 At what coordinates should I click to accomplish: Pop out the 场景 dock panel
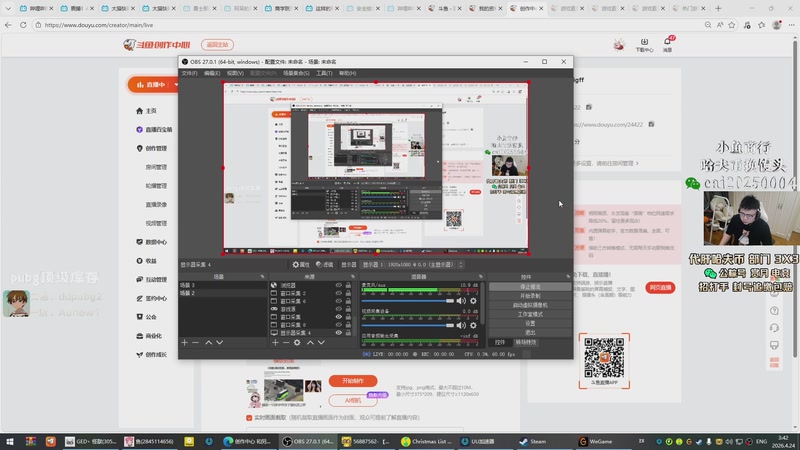click(x=262, y=277)
